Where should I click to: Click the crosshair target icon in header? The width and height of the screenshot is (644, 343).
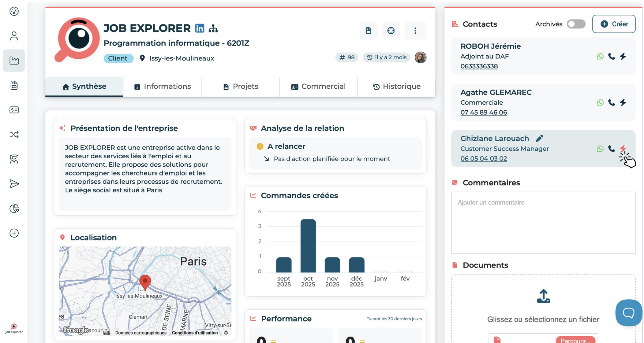(x=391, y=31)
